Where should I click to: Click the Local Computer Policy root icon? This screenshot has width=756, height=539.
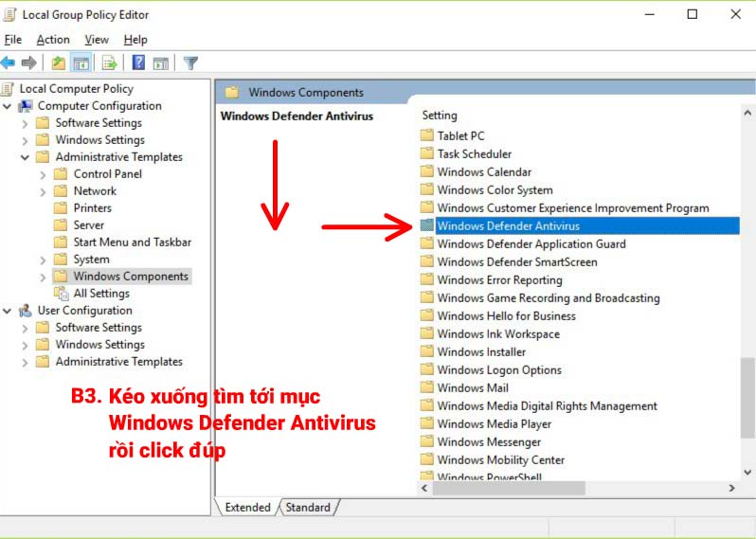tap(8, 89)
